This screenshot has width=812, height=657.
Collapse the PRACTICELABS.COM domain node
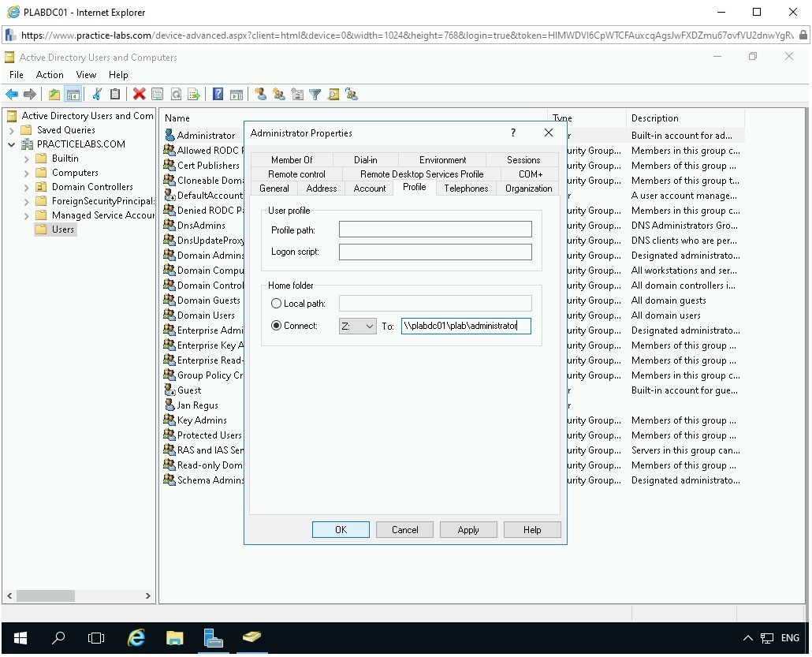11,144
